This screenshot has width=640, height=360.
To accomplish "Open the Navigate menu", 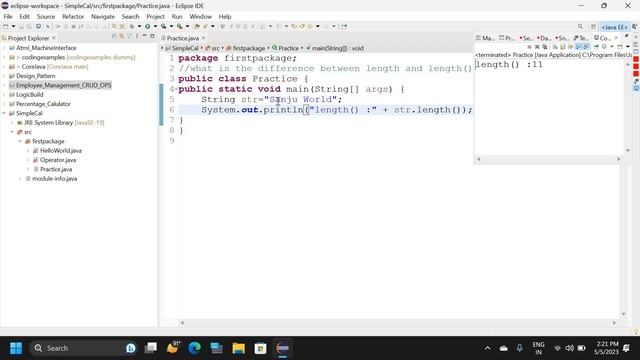I will [103, 16].
